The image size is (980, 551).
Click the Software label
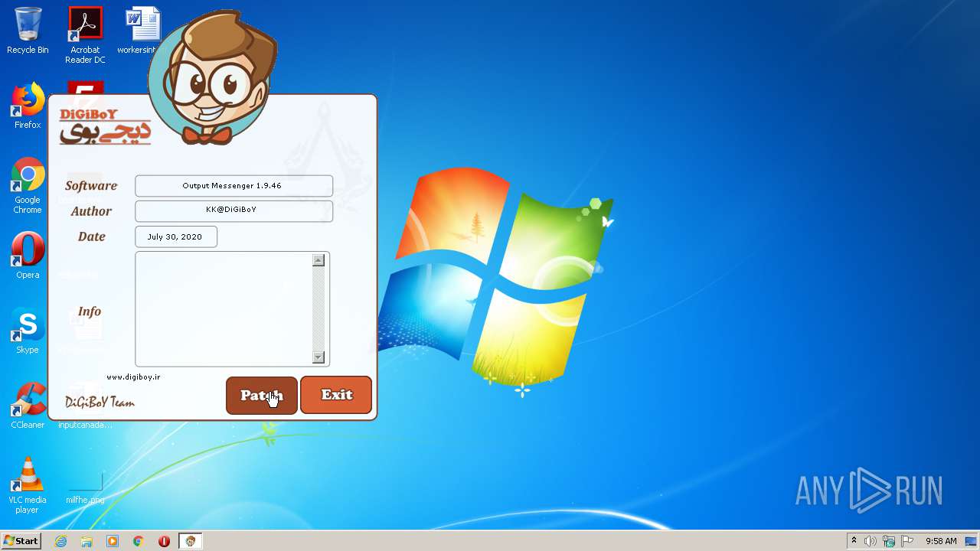[91, 185]
